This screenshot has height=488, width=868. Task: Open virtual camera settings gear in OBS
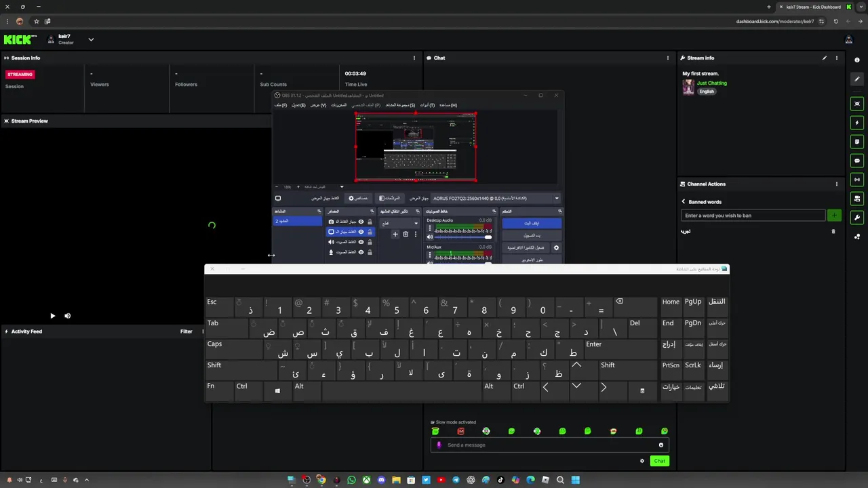pyautogui.click(x=556, y=247)
